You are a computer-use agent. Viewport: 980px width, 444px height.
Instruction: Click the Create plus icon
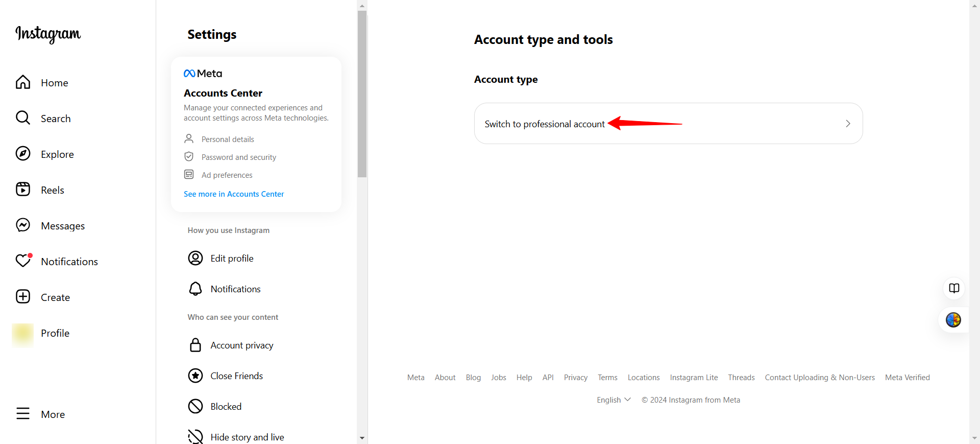tap(23, 297)
